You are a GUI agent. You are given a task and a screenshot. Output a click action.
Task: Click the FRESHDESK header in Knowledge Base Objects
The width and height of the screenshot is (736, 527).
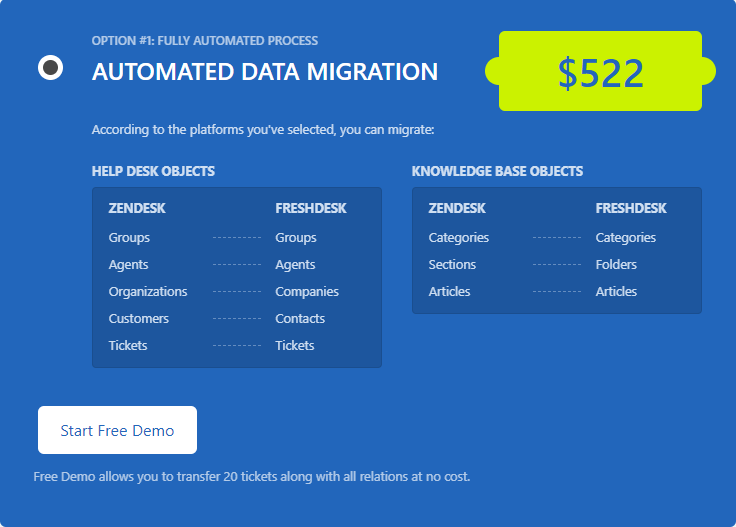click(631, 208)
